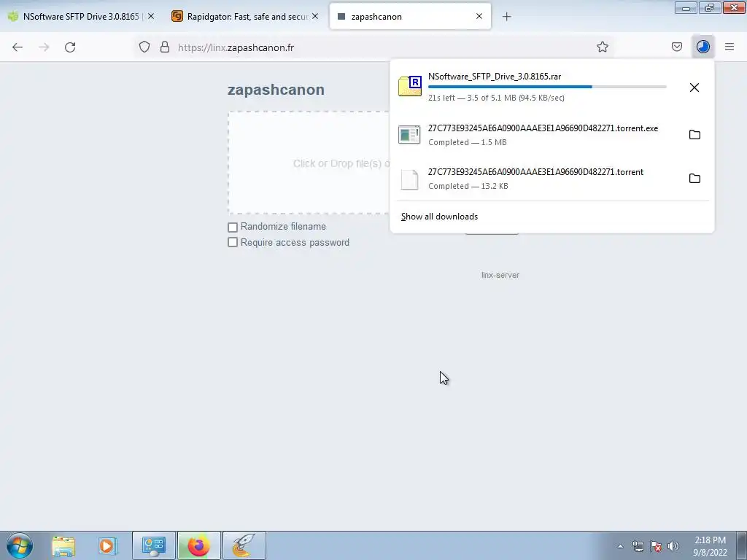747x560 pixels.
Task: Open the Save to Pocket button
Action: pos(676,47)
